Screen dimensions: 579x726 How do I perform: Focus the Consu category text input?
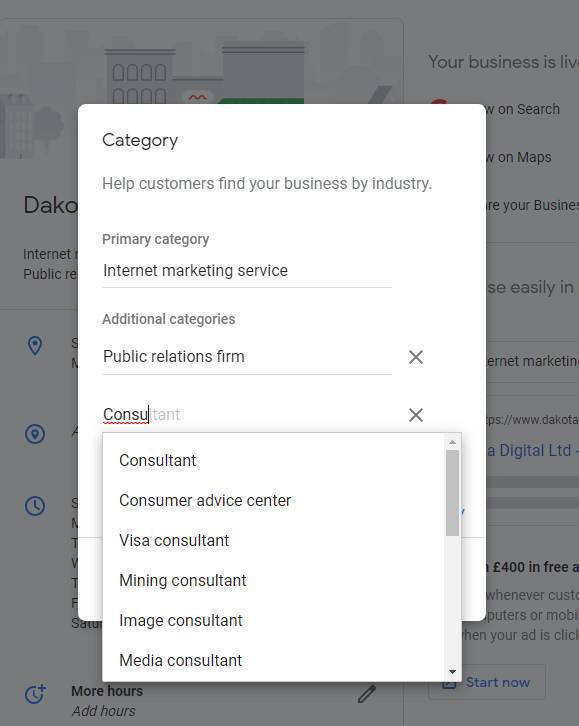coord(247,414)
